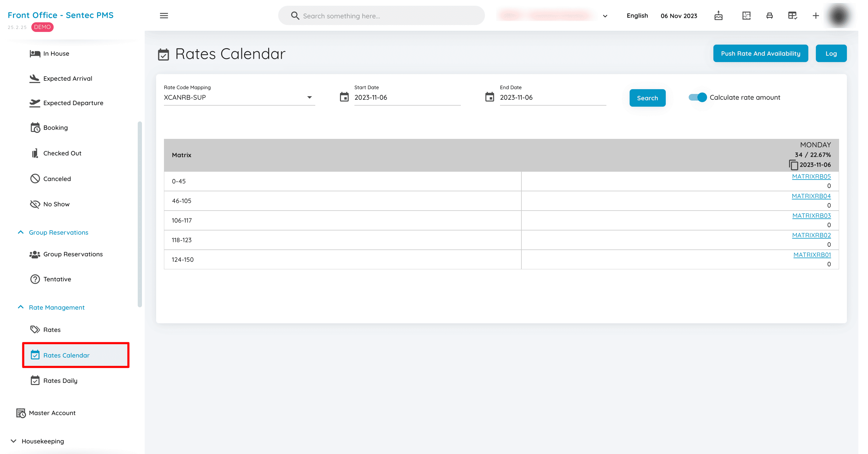Open the Rate Code Mapping dropdown

pyautogui.click(x=239, y=97)
